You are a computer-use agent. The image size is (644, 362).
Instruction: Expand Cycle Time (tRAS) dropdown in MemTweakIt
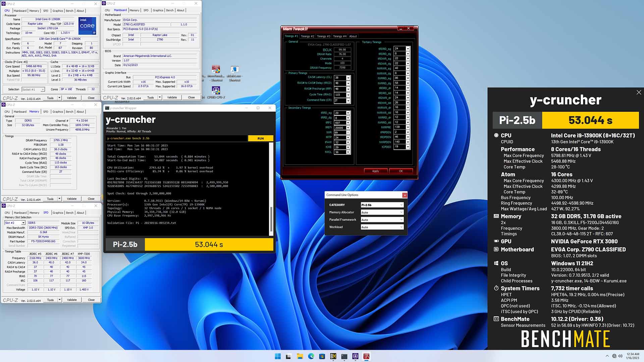[348, 95]
